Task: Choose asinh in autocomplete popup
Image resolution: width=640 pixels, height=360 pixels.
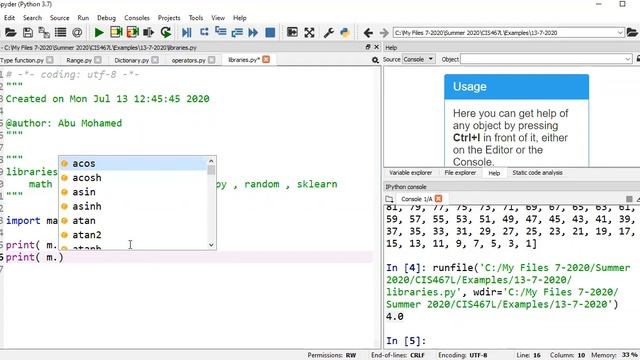Action: pos(133,206)
